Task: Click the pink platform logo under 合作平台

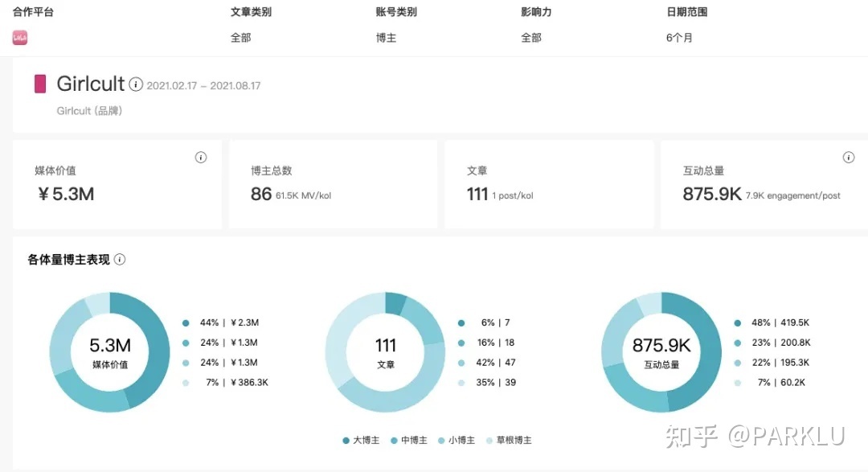Action: click(20, 38)
